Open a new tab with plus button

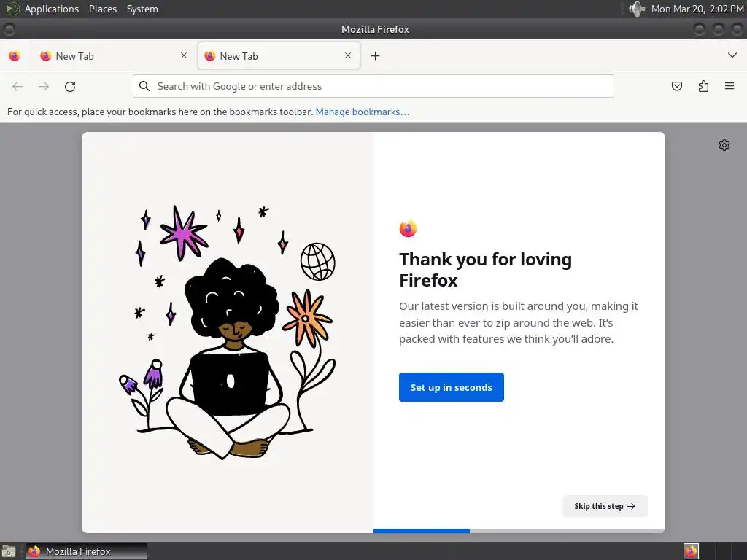pyautogui.click(x=376, y=55)
